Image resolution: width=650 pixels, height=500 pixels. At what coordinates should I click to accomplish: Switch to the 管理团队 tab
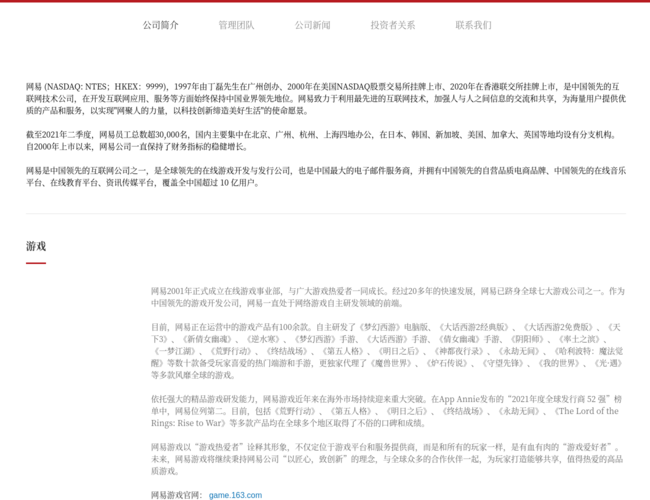[x=236, y=25]
